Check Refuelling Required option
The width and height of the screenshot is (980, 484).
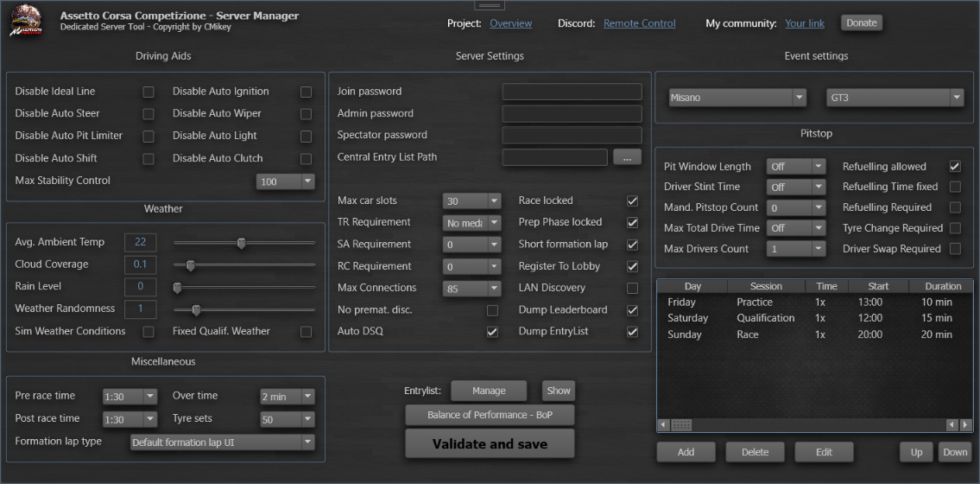pyautogui.click(x=955, y=207)
